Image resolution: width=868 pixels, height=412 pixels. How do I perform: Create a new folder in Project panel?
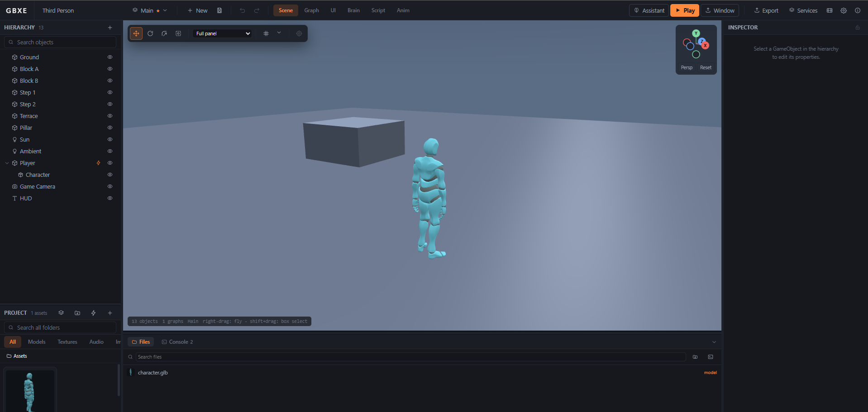click(77, 313)
